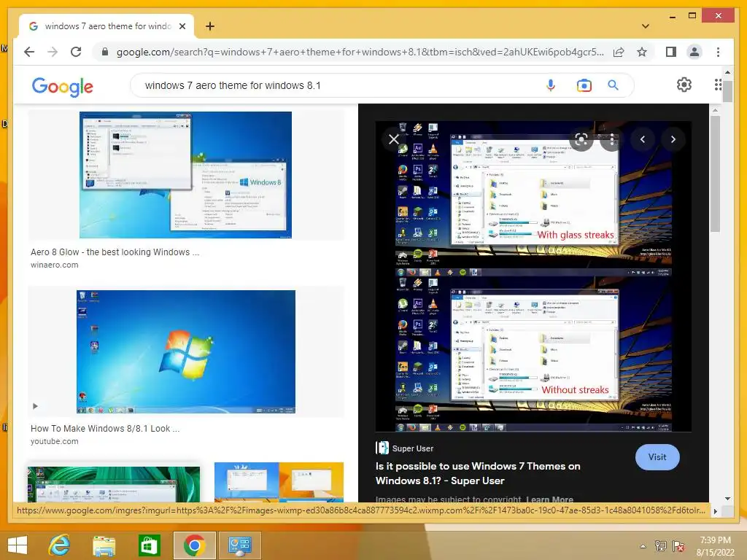Viewport: 747px width, 560px height.
Task: Close the windows 7 aero theme tab
Action: click(182, 26)
